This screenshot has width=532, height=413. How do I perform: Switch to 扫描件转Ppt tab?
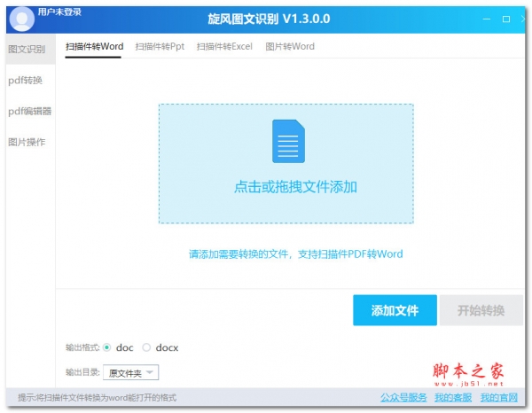[x=160, y=47]
